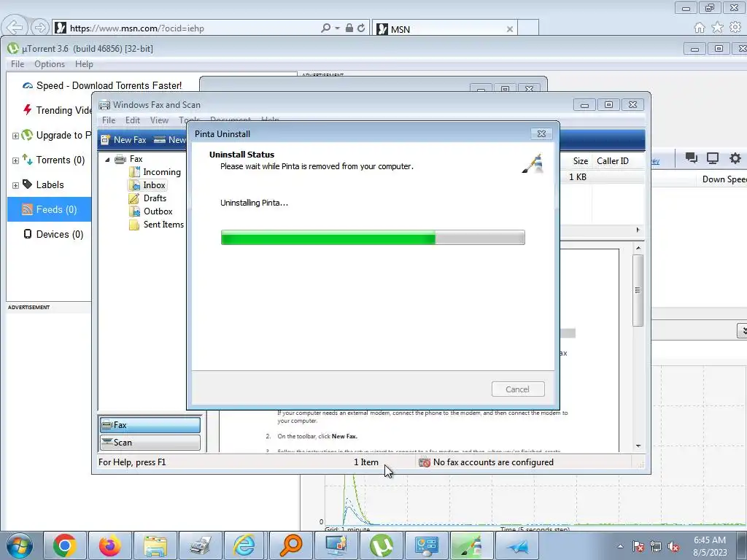Refresh the MSN page in browser
Image resolution: width=747 pixels, height=560 pixels.
point(361,28)
